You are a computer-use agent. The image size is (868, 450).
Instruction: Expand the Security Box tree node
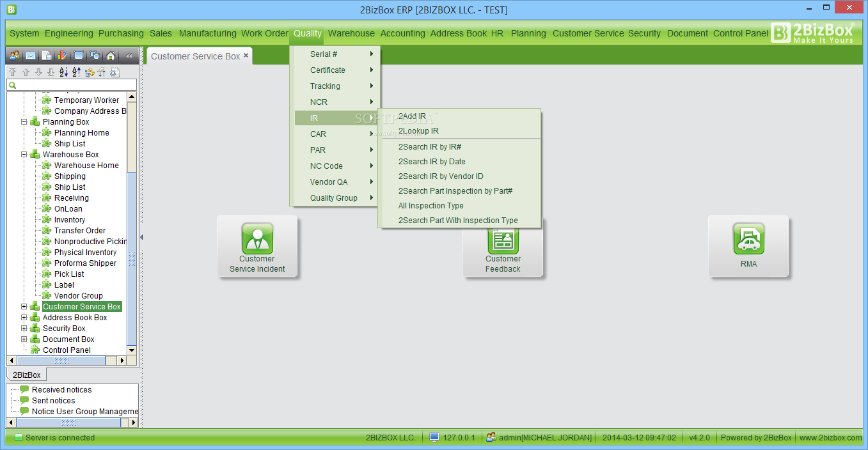[x=24, y=329]
